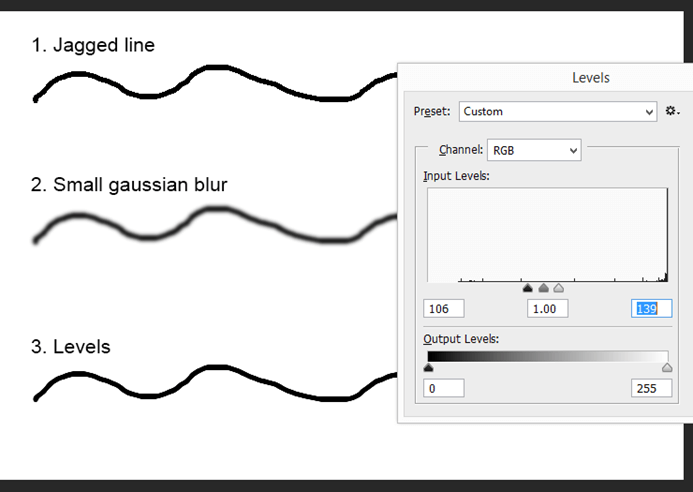Click the highlight input field showing 139
Viewport: 693px width, 492px height.
coord(651,309)
